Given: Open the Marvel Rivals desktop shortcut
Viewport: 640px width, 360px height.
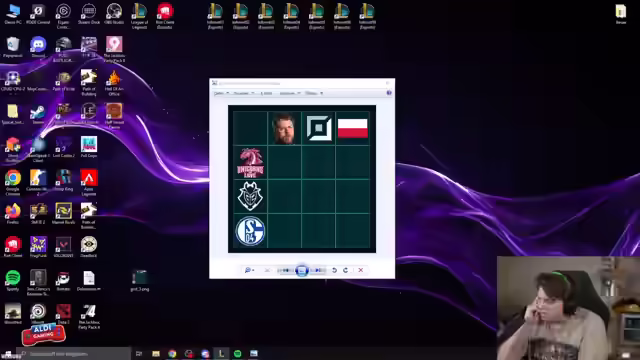Looking at the screenshot, I should pos(63,214).
